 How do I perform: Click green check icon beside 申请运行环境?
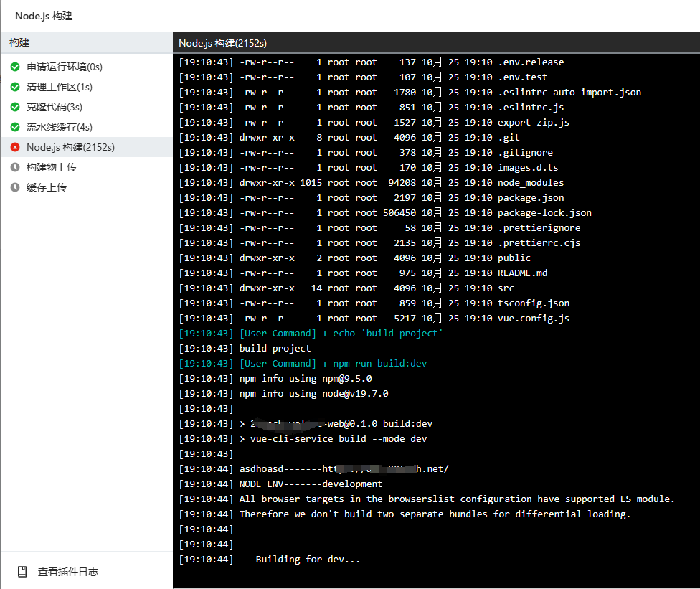tap(15, 67)
